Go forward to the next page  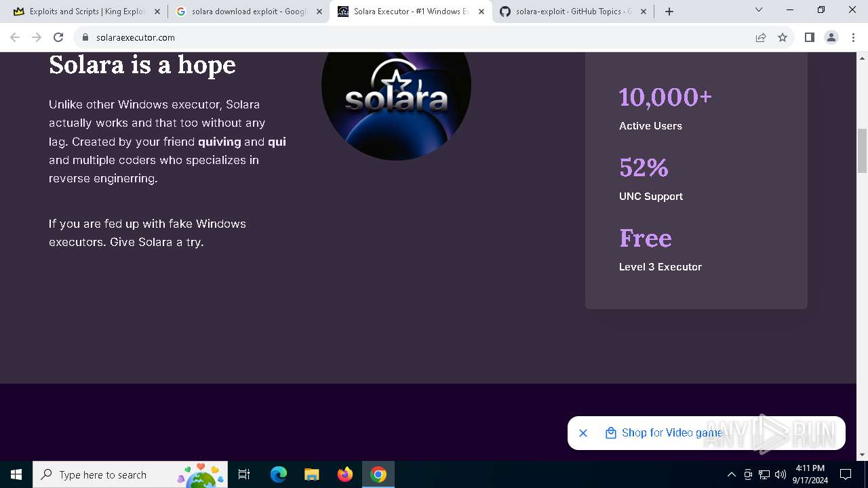[37, 37]
